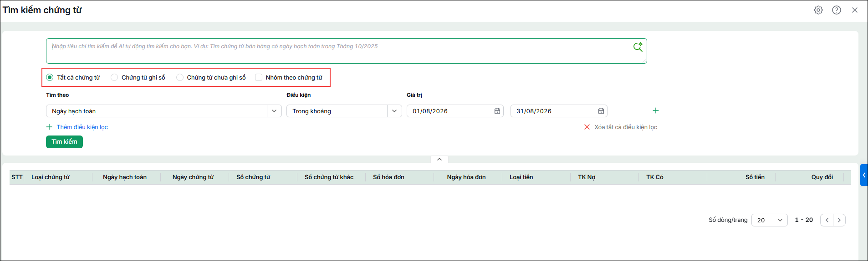Click the AI search magnifier icon
The width and height of the screenshot is (868, 261).
(x=638, y=47)
